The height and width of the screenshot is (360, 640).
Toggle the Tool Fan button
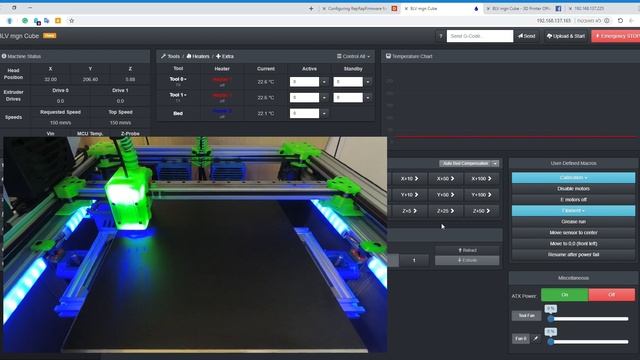click(x=527, y=316)
